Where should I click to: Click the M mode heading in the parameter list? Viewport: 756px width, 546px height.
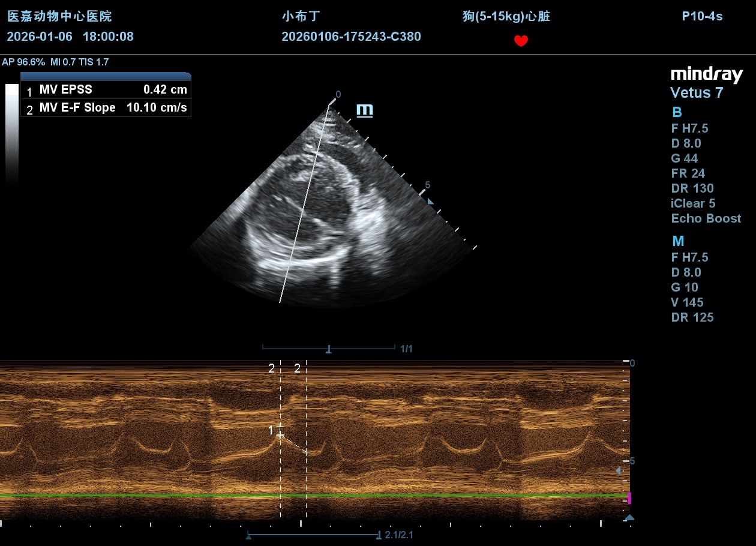pyautogui.click(x=678, y=241)
